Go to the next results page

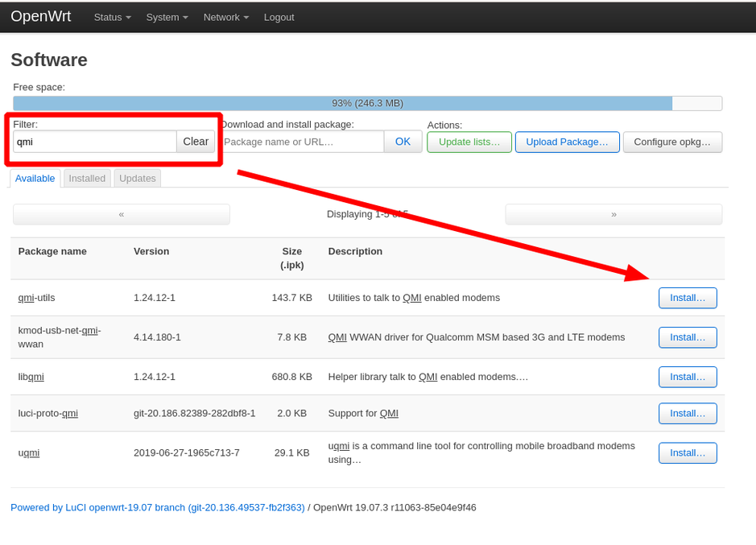(613, 213)
